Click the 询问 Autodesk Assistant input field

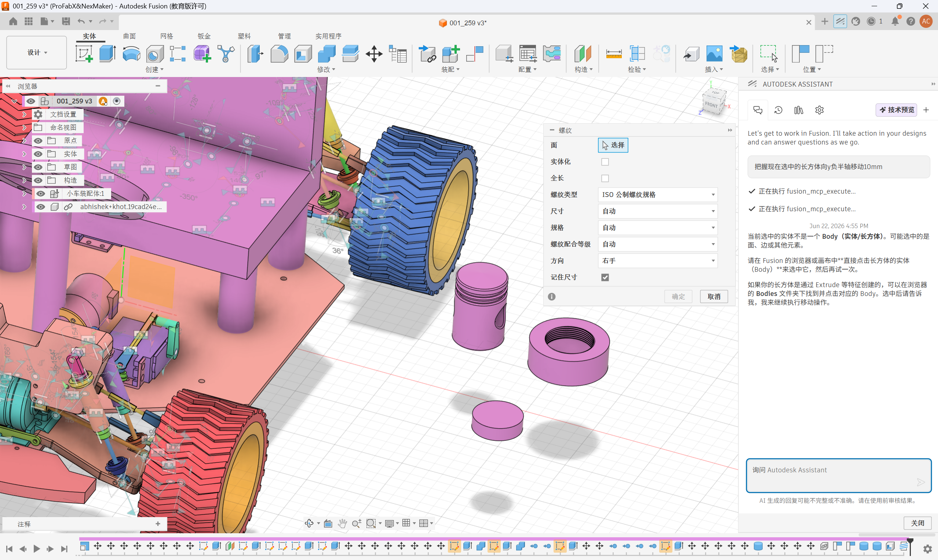click(839, 476)
